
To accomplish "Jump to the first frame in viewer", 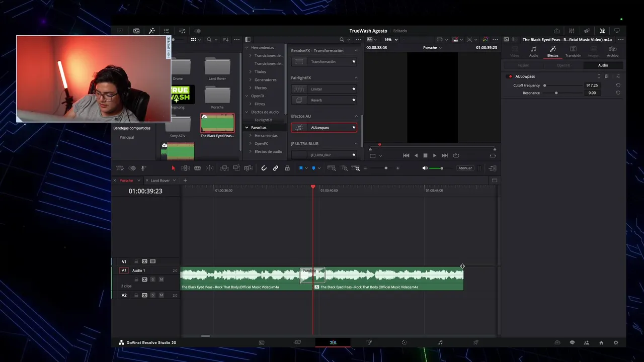I will [x=406, y=155].
